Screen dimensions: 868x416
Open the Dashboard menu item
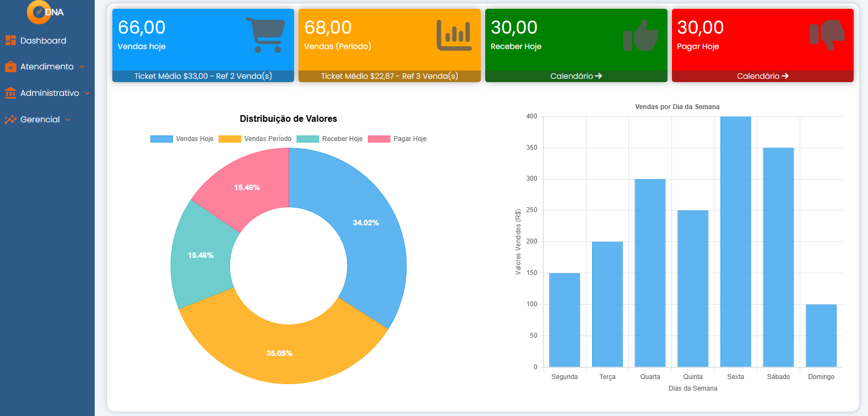[43, 41]
